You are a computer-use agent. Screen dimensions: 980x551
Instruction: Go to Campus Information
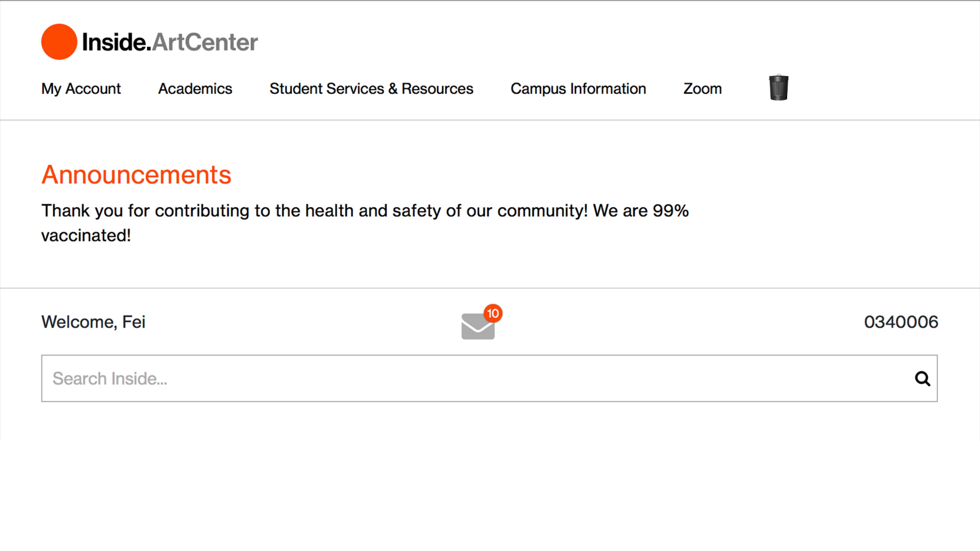[578, 89]
